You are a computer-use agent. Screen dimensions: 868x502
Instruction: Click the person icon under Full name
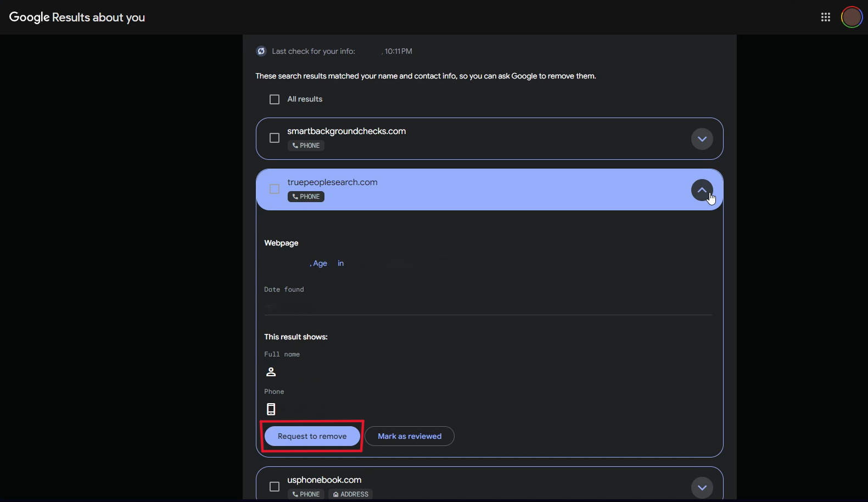(x=271, y=372)
